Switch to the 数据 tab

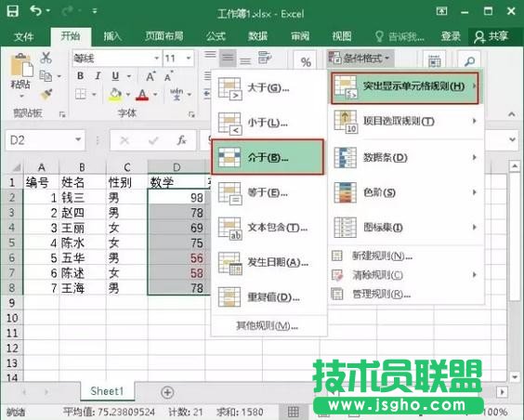point(257,36)
